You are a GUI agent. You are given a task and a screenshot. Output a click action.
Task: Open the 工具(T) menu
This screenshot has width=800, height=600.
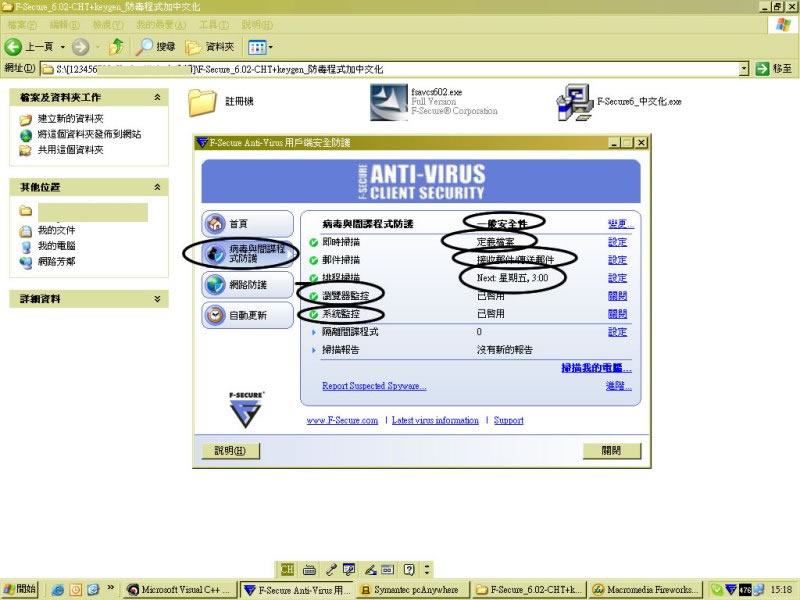(214, 24)
